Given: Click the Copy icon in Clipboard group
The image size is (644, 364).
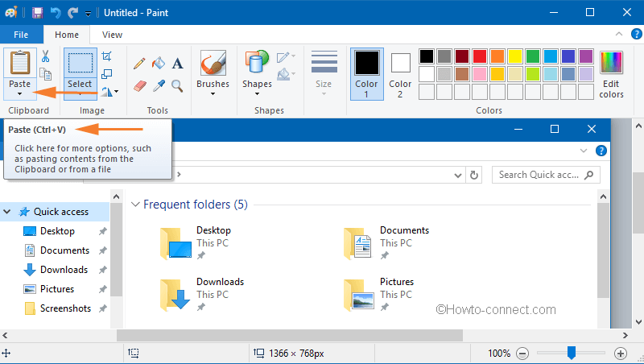Looking at the screenshot, I should (x=45, y=74).
